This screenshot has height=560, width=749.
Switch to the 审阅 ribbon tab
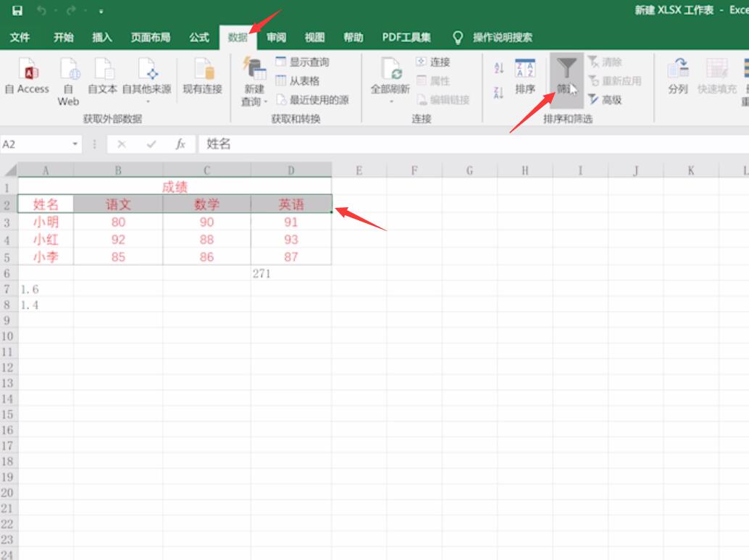(276, 37)
